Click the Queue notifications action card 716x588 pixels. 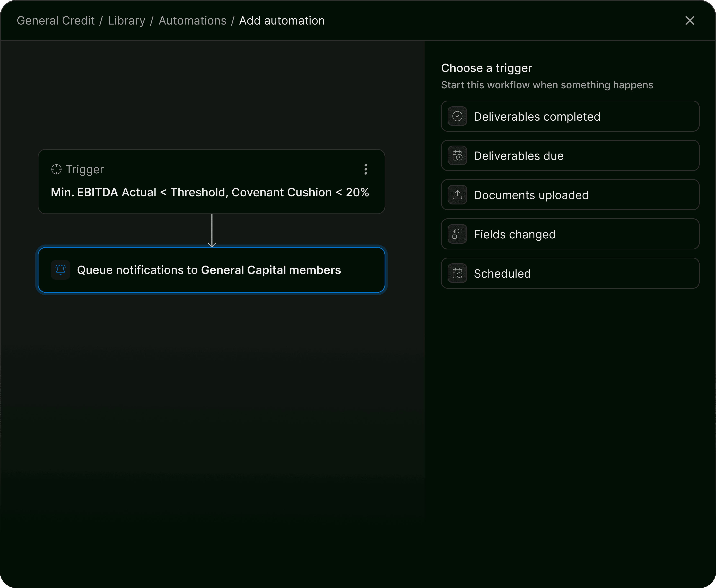(209, 270)
